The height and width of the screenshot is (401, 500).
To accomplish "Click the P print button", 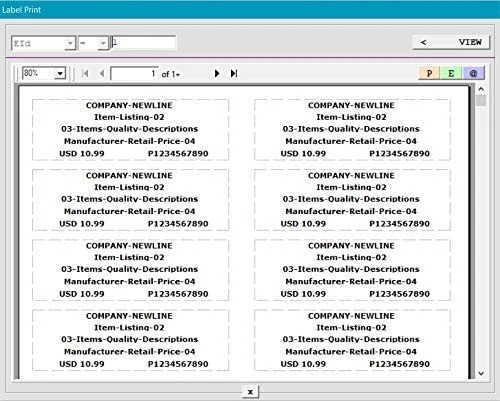I will [429, 73].
